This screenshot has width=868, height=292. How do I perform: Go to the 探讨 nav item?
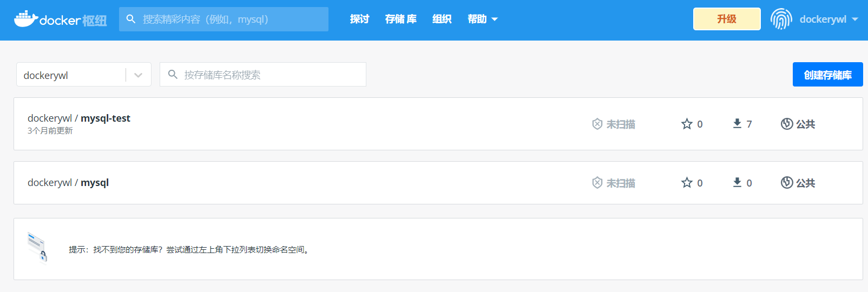359,19
